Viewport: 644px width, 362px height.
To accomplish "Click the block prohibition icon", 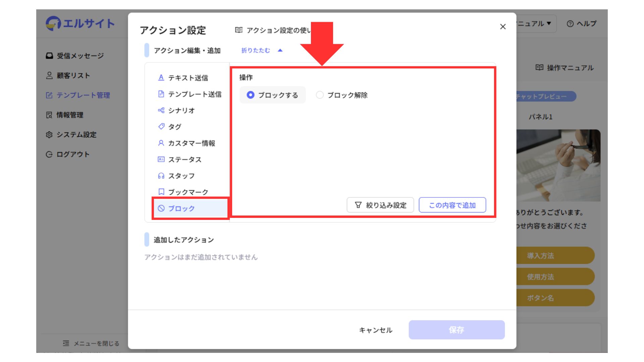I will tap(161, 208).
